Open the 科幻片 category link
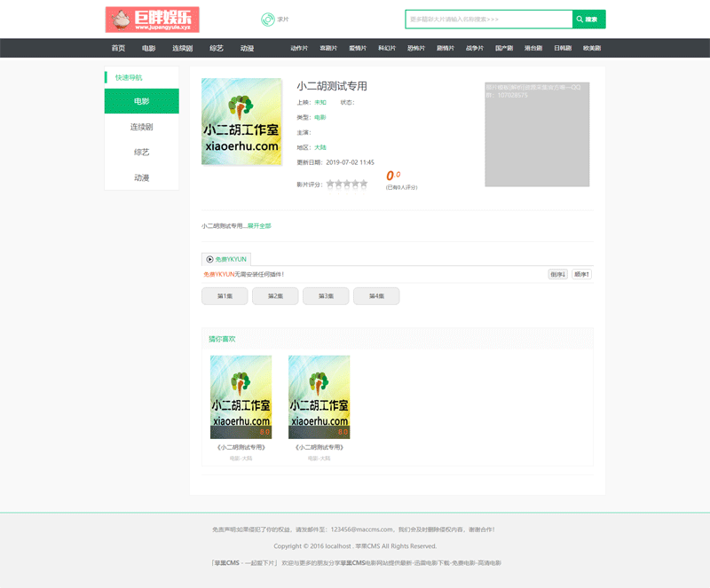The image size is (710, 588). (387, 48)
